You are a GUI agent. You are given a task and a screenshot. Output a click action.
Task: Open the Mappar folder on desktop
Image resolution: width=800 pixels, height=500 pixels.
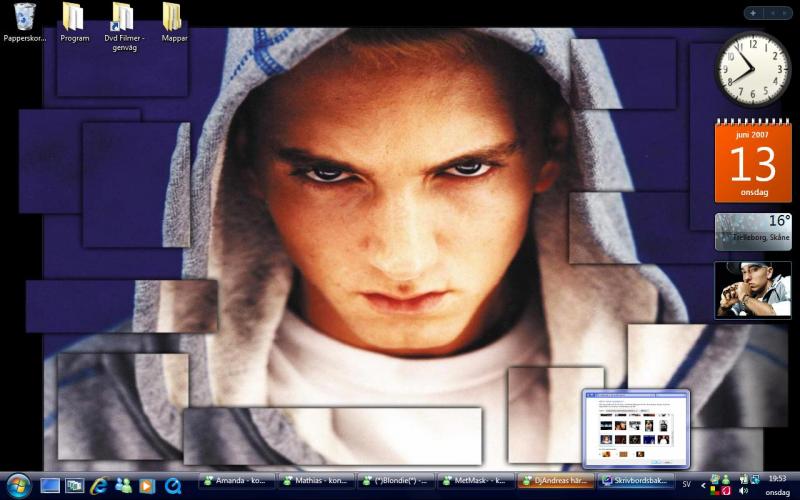[173, 17]
